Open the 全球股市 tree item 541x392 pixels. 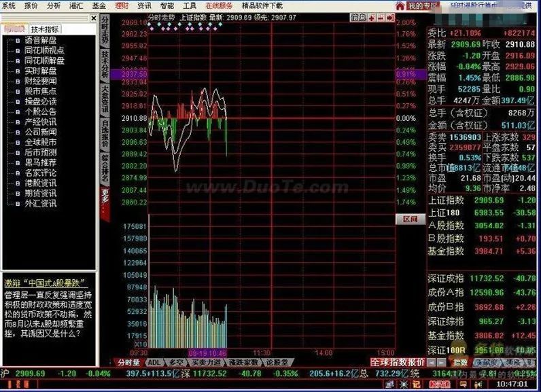pos(40,142)
